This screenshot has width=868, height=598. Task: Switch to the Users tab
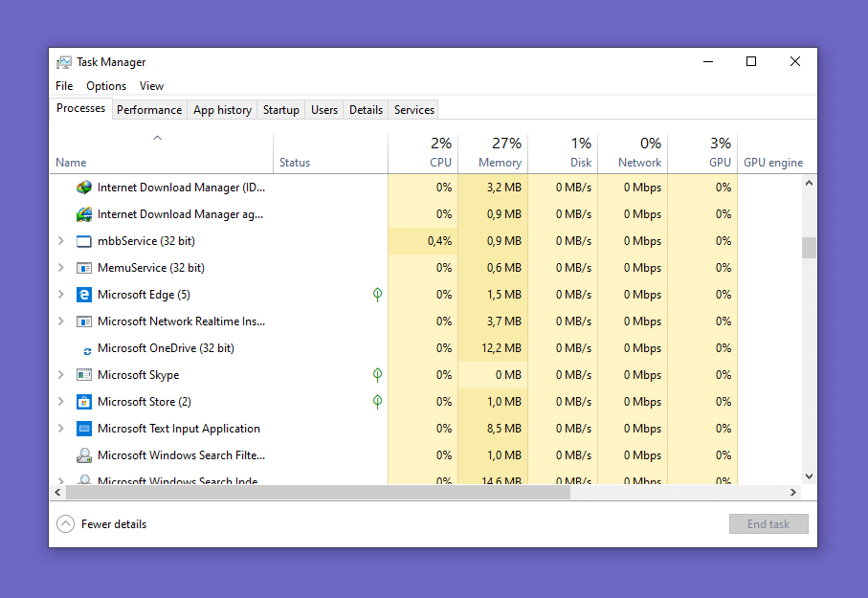(x=323, y=110)
